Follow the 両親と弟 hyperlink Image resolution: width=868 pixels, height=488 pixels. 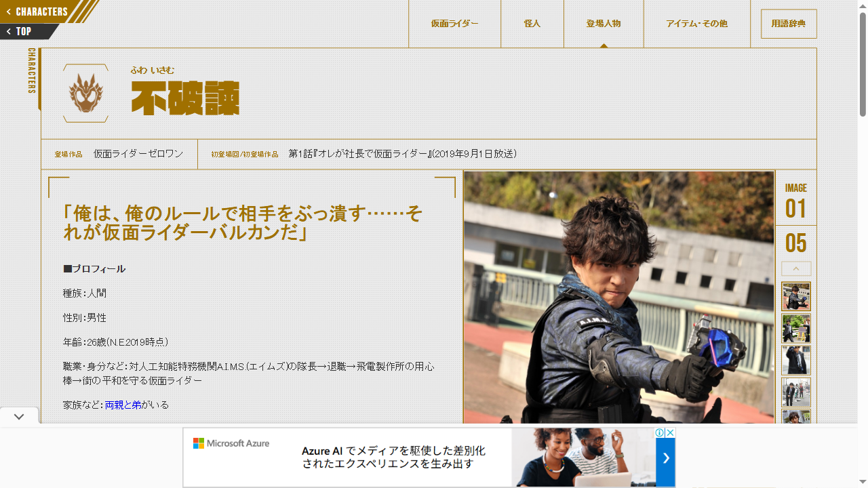point(123,405)
